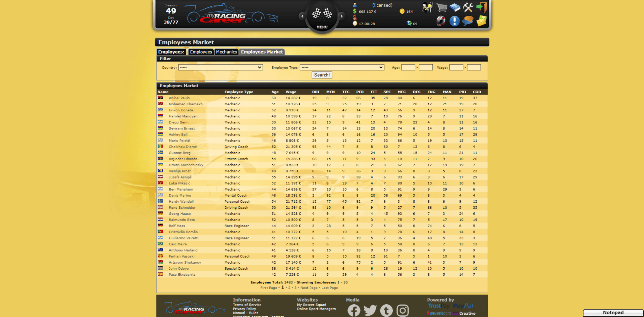This screenshot has width=644, height=317.
Task: Open the yellow envelope messages icon
Action: pos(481,21)
